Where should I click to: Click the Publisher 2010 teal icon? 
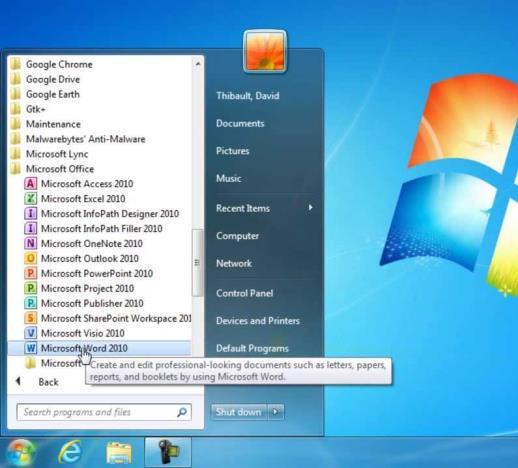(x=30, y=303)
